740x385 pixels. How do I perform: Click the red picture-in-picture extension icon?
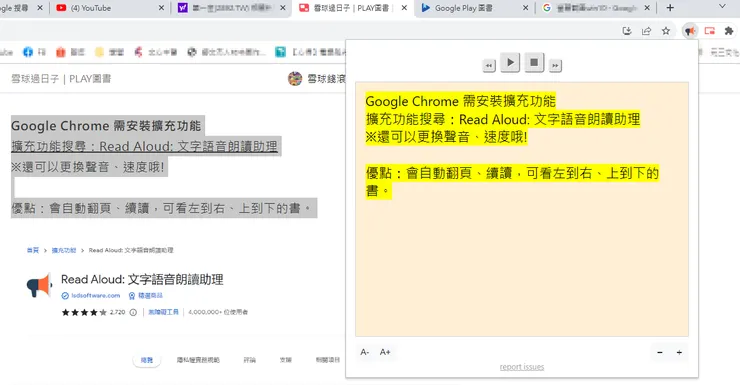click(709, 31)
